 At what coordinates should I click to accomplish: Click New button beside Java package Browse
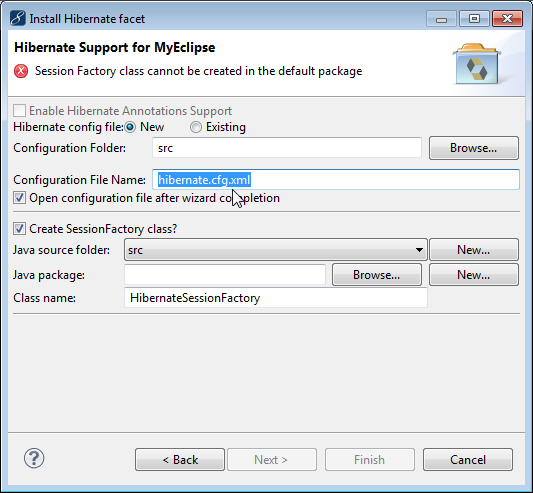point(474,275)
